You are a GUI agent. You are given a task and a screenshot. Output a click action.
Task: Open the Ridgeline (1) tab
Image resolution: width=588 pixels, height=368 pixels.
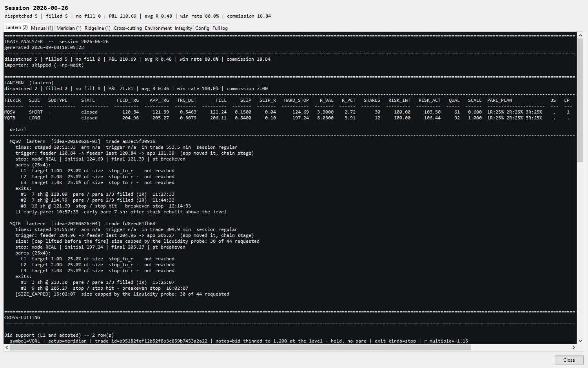[98, 28]
